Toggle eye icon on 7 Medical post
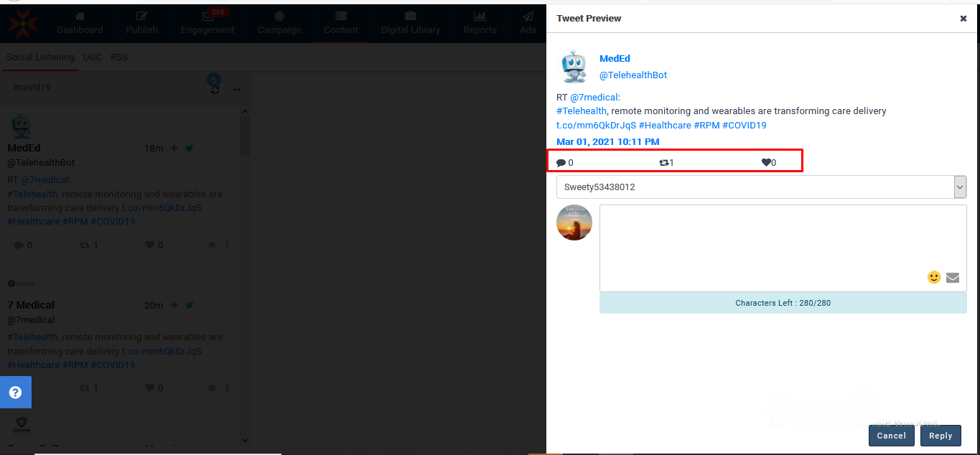980x455 pixels. (212, 388)
